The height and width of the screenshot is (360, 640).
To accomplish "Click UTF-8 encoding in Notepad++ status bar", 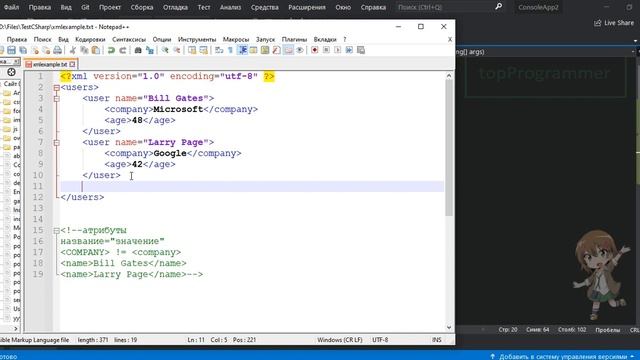I will click(380, 340).
